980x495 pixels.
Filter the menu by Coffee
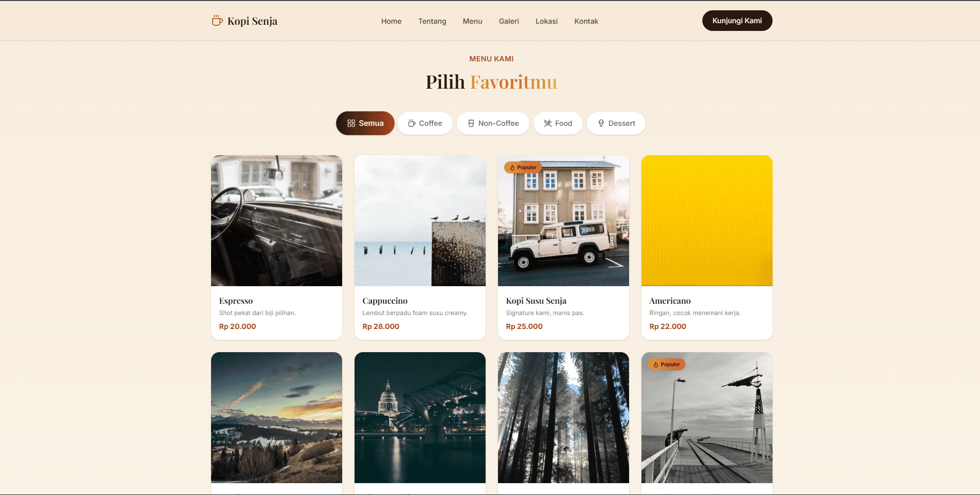click(425, 123)
